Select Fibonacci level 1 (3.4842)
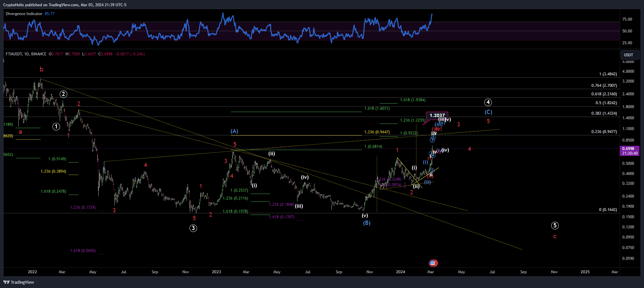644x288 pixels. tap(608, 74)
